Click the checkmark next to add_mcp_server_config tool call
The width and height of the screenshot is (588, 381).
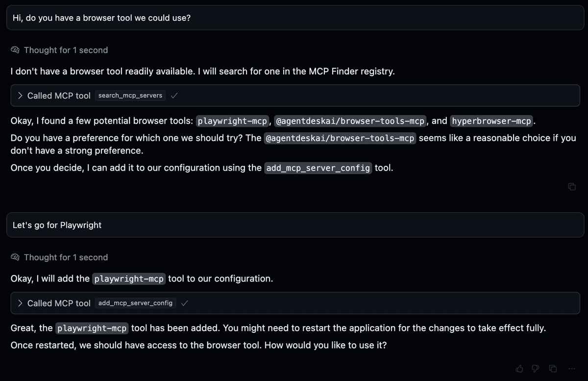tap(184, 303)
